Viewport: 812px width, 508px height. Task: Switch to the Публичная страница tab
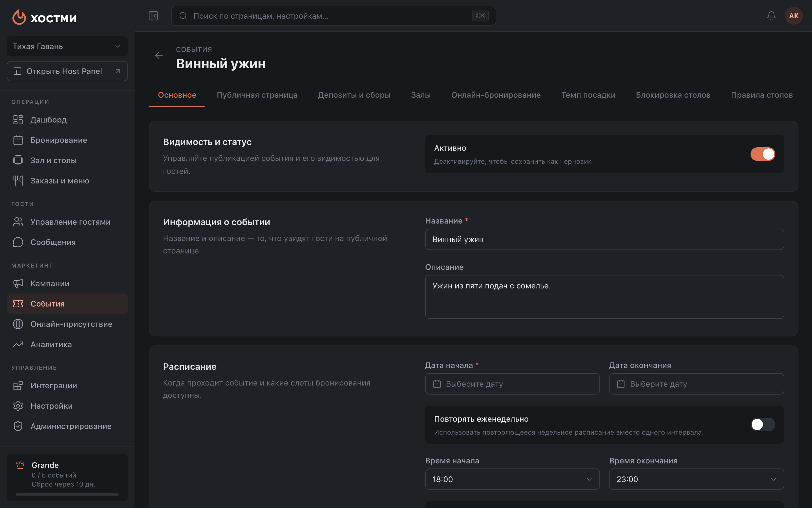(257, 95)
